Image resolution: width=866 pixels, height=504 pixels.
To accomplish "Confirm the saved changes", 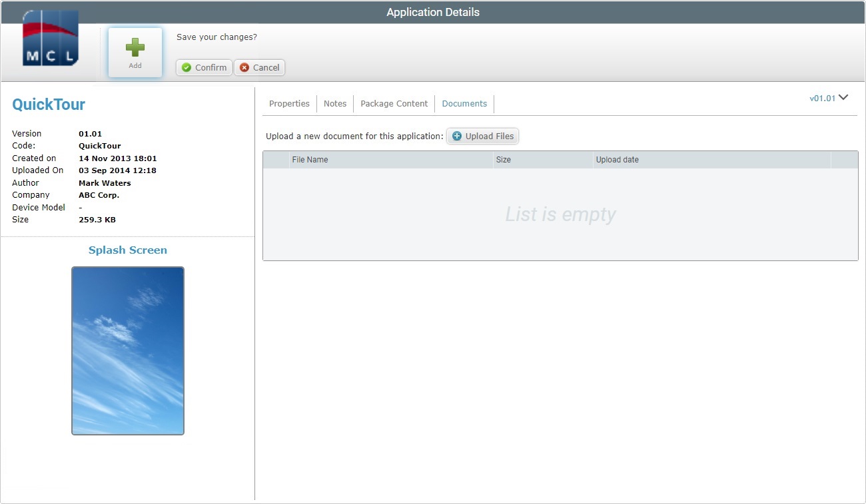I will 204,67.
